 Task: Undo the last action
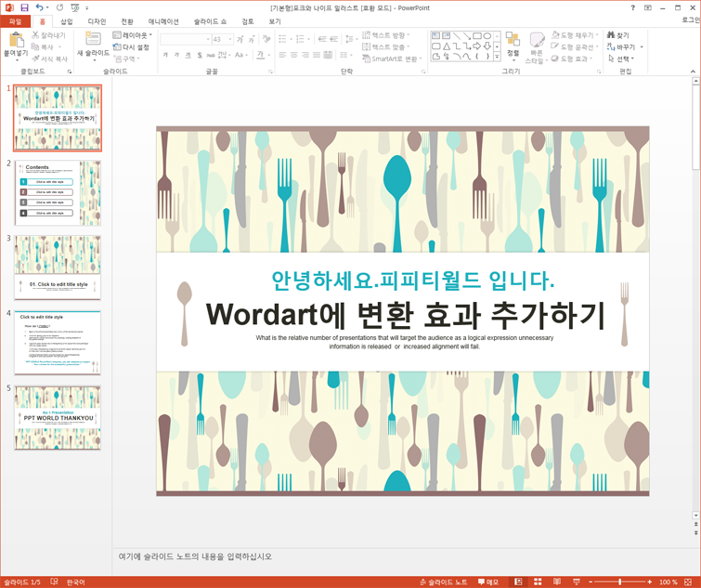(x=39, y=7)
